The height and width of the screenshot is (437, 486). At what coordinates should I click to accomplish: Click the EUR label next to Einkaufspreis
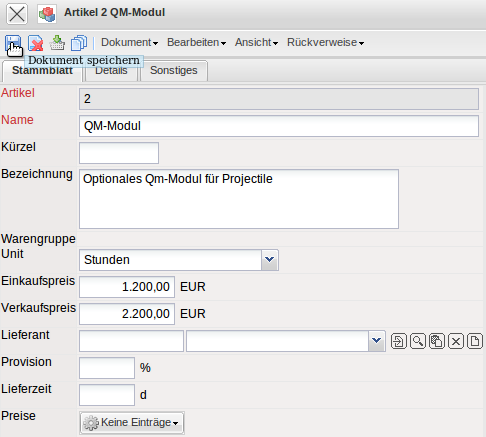coord(193,287)
